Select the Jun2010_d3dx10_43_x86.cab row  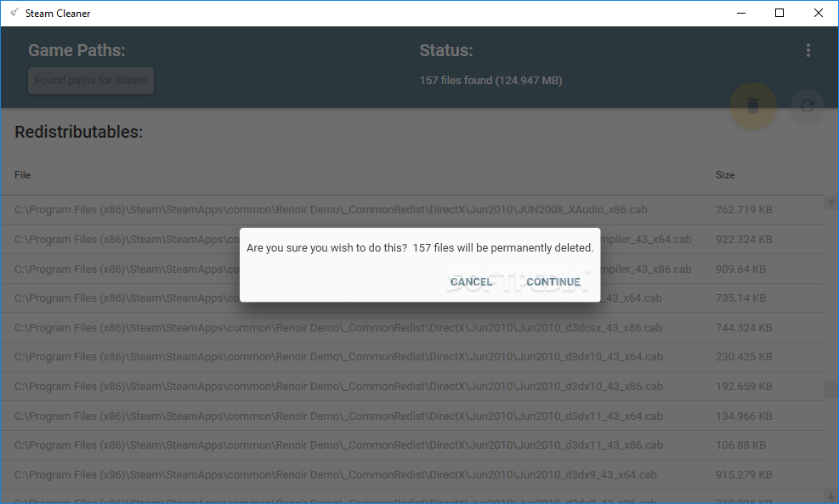click(412, 387)
